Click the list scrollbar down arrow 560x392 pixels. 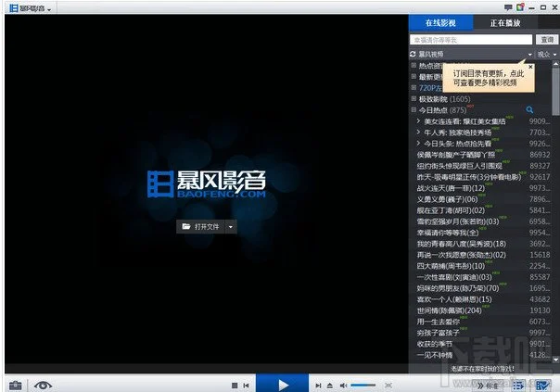[x=555, y=360]
